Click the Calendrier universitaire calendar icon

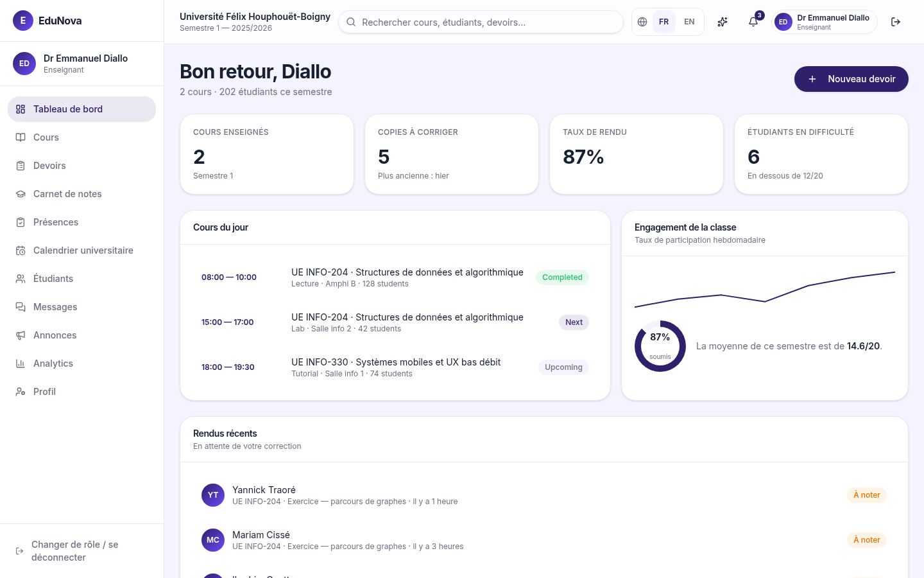(21, 250)
